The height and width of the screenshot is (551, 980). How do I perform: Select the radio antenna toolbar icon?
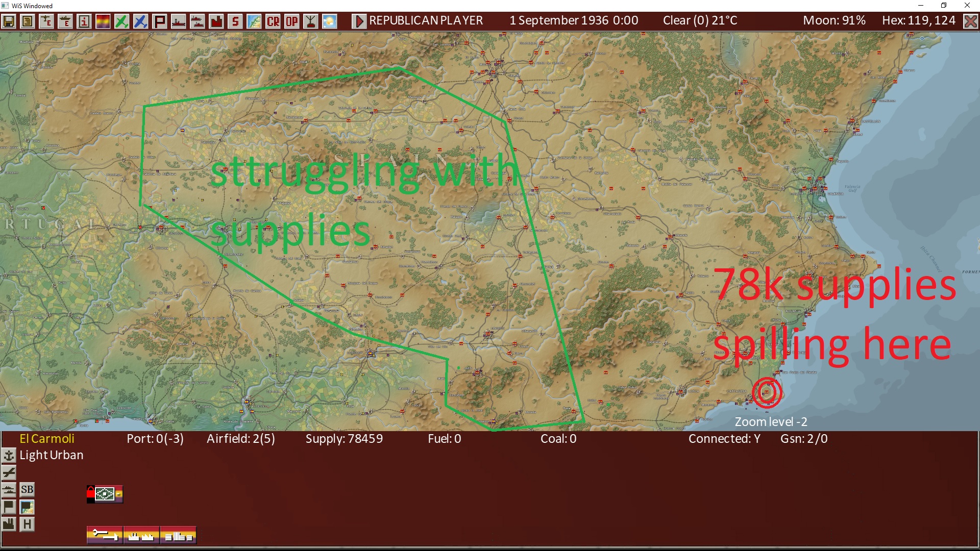coord(310,21)
